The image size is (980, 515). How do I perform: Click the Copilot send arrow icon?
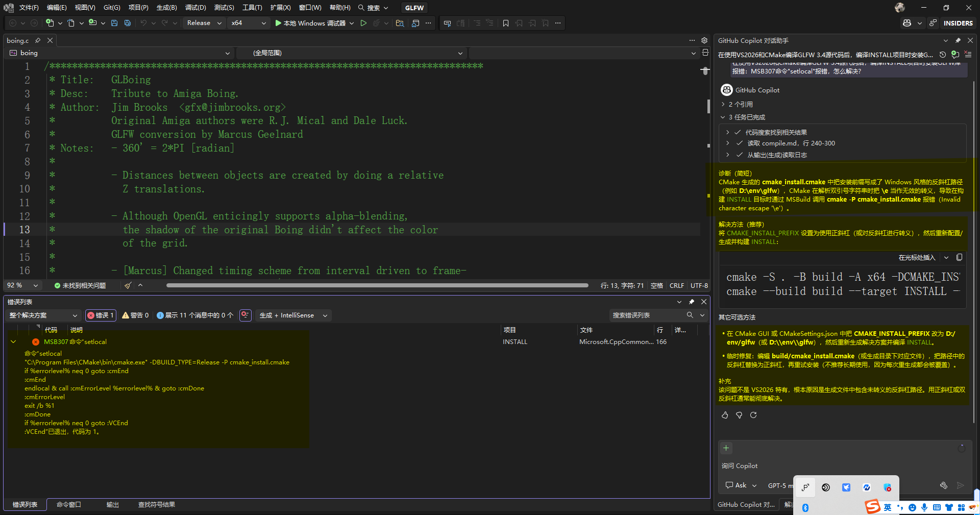tap(961, 485)
